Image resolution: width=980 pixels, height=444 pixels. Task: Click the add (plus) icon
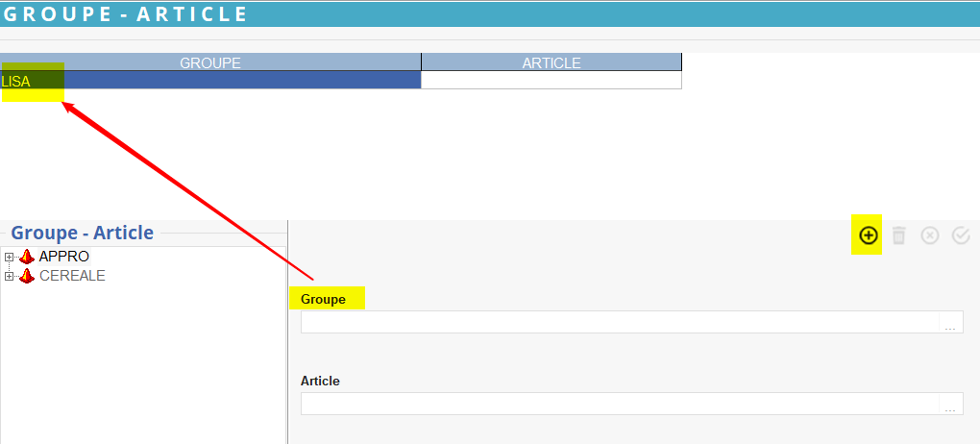tap(868, 235)
